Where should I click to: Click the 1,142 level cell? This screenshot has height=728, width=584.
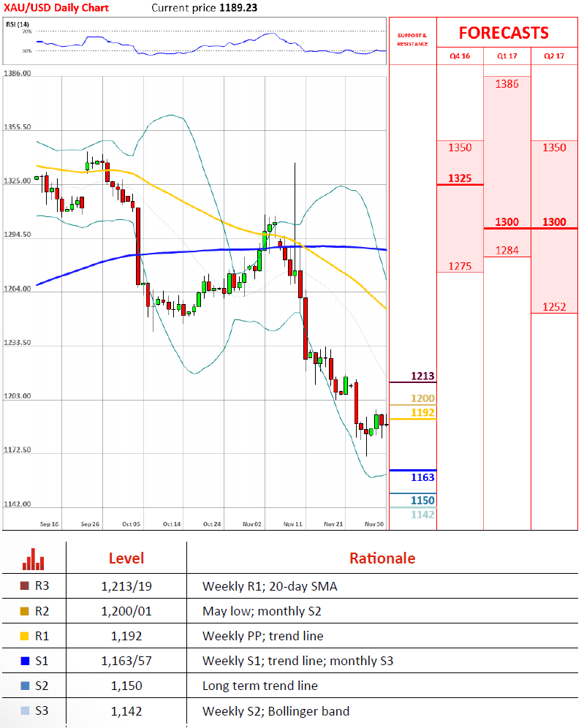pyautogui.click(x=126, y=710)
